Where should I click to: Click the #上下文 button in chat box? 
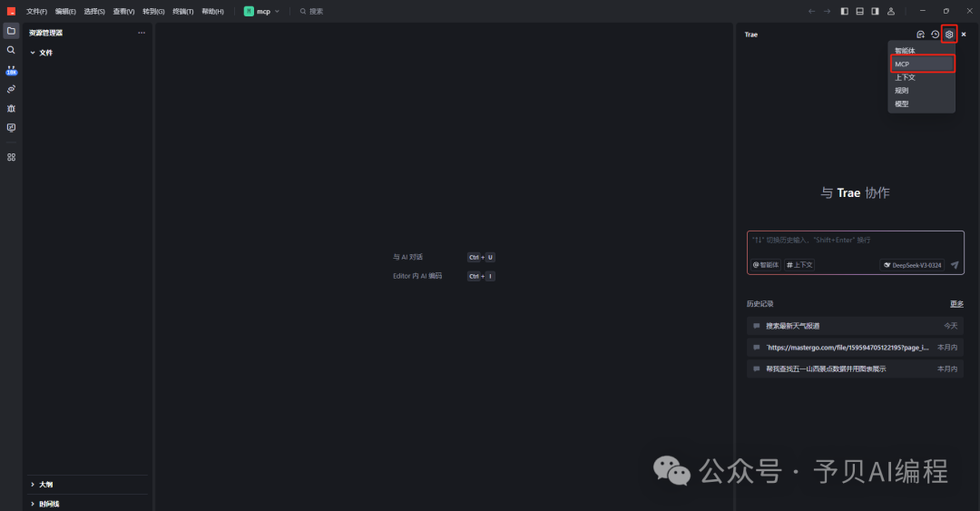tap(799, 265)
